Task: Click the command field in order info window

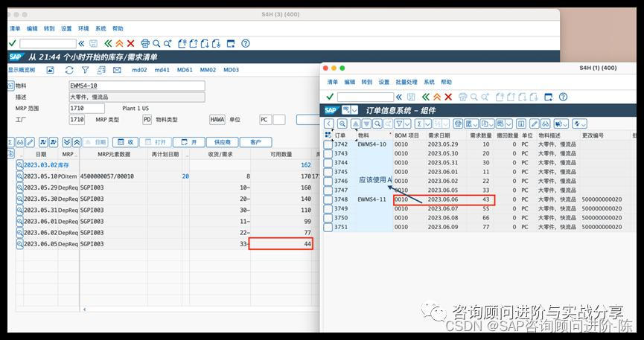Action: [365, 97]
